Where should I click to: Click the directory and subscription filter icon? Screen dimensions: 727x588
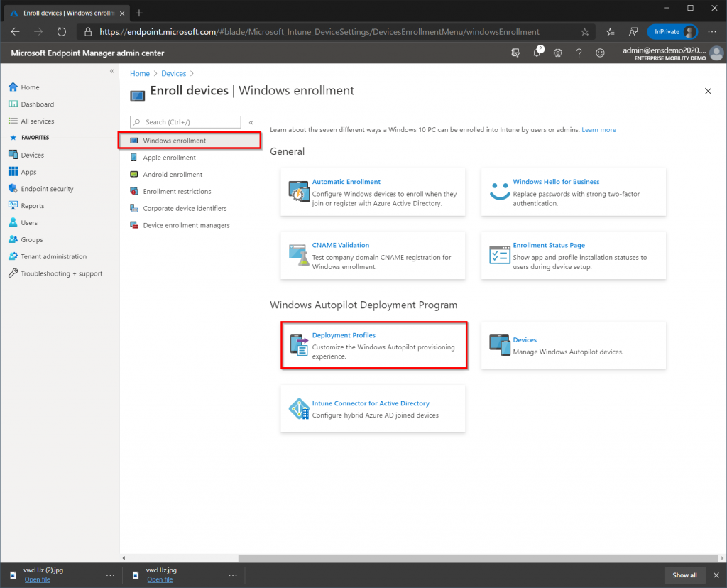point(515,53)
